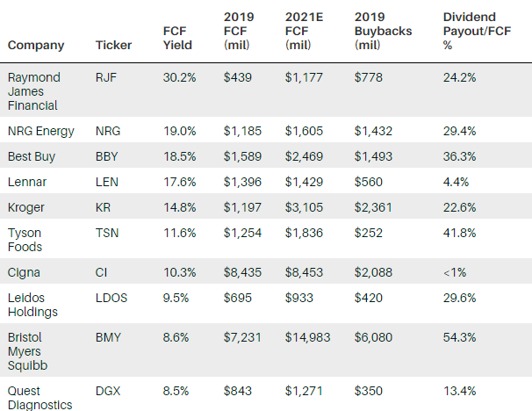This screenshot has height=411, width=532.
Task: Click the 18.5% FCF yield value
Action: pos(179,156)
